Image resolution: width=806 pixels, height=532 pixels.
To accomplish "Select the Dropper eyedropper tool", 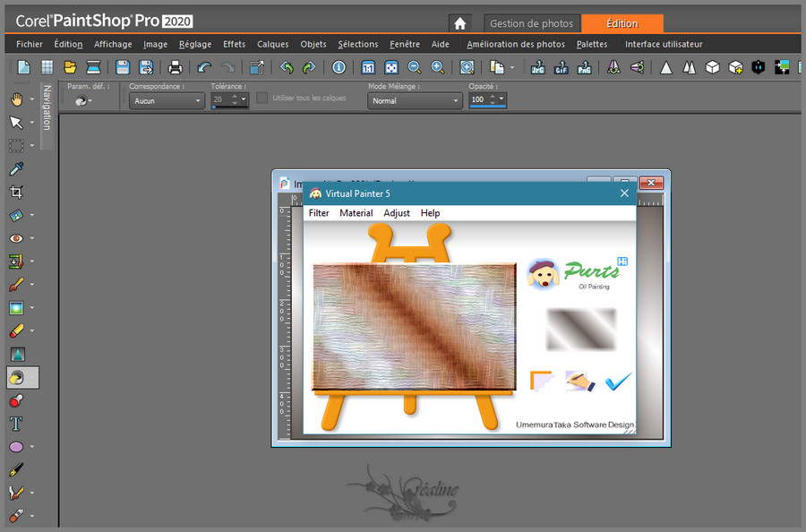I will (16, 168).
